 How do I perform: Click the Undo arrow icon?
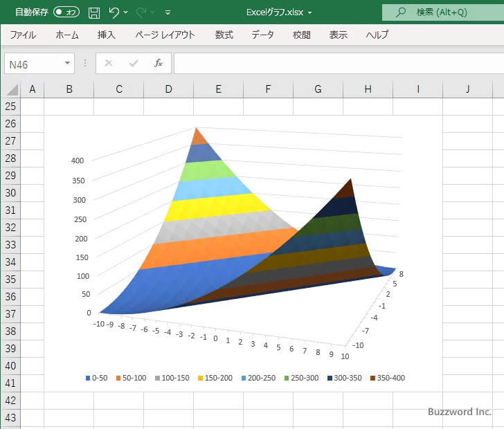pyautogui.click(x=114, y=12)
